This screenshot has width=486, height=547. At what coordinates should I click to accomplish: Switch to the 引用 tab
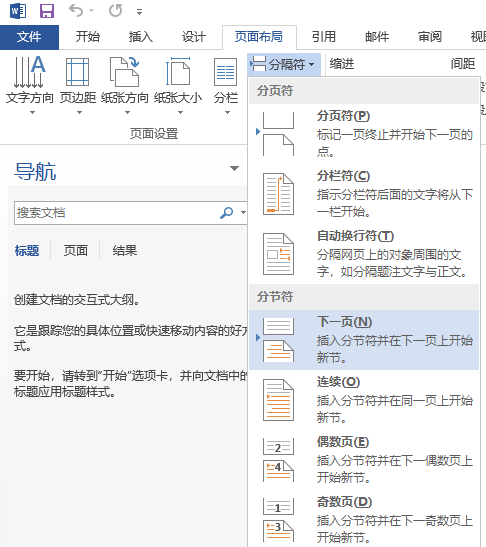(x=324, y=37)
